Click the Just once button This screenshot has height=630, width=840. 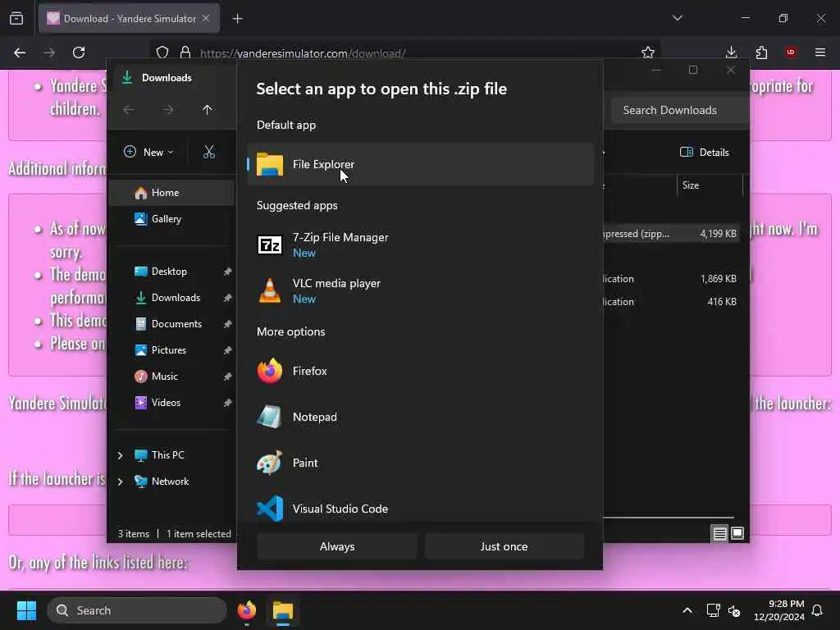504,546
